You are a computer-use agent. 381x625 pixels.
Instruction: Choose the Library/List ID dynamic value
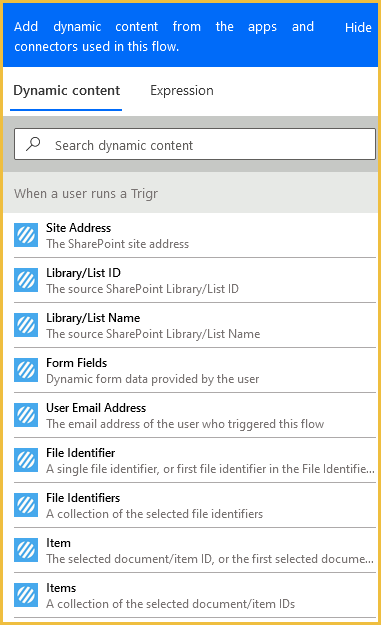(x=83, y=273)
